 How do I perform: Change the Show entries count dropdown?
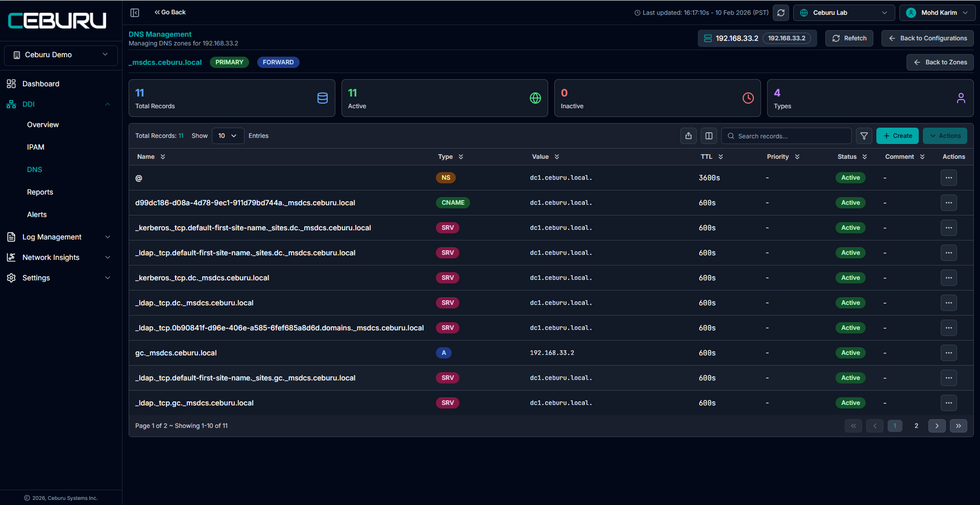(x=228, y=136)
